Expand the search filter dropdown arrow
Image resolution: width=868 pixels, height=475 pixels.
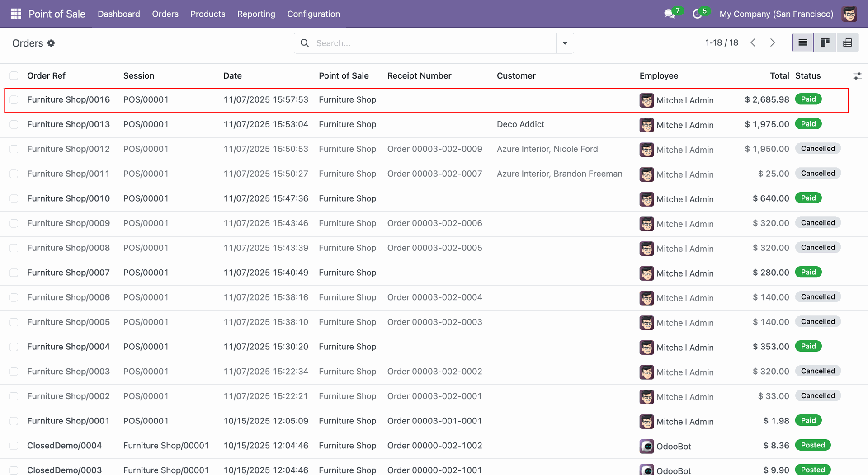coord(565,43)
